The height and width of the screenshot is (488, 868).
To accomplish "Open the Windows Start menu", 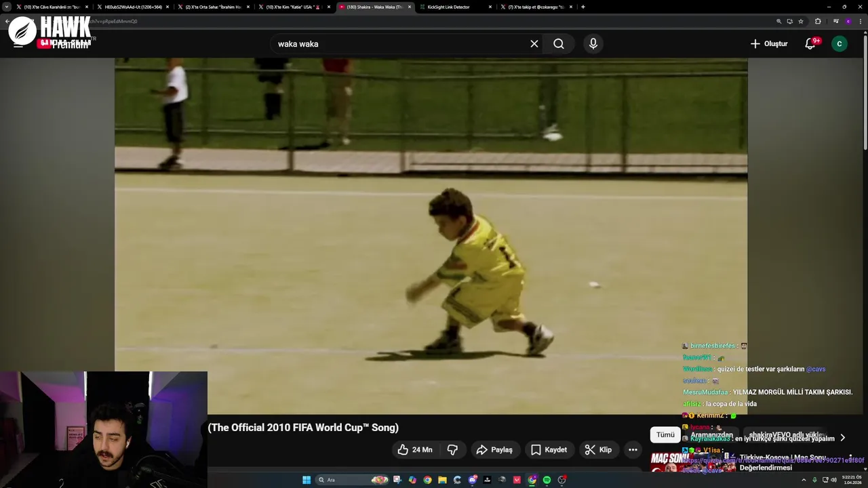I will click(x=307, y=480).
